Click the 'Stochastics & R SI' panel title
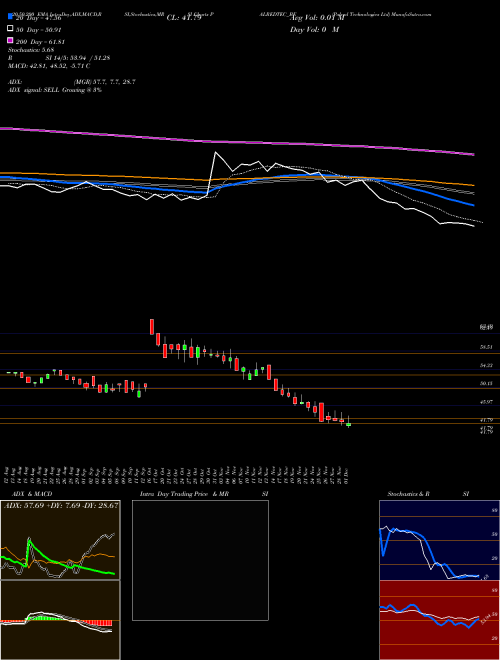The height and width of the screenshot is (660, 500). pyautogui.click(x=428, y=494)
